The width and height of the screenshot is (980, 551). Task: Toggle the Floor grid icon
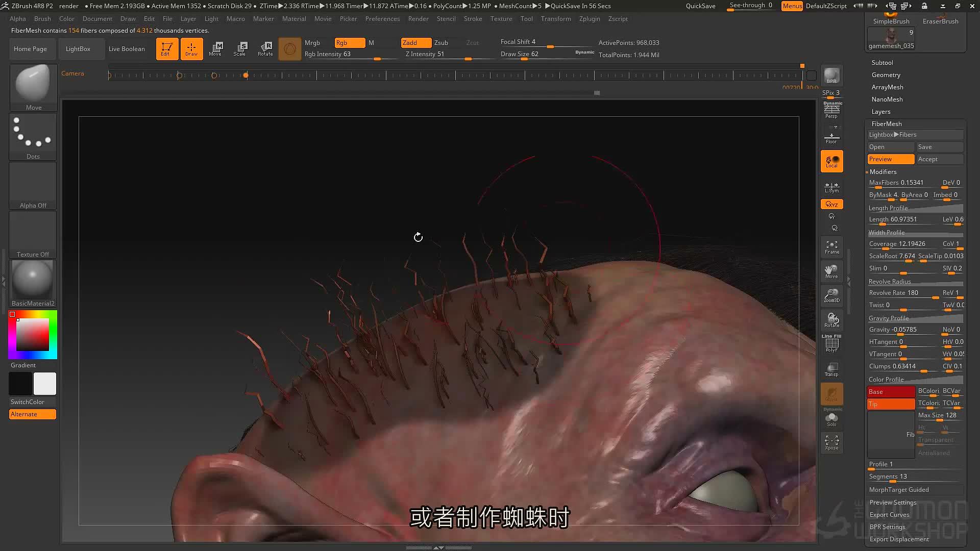831,138
